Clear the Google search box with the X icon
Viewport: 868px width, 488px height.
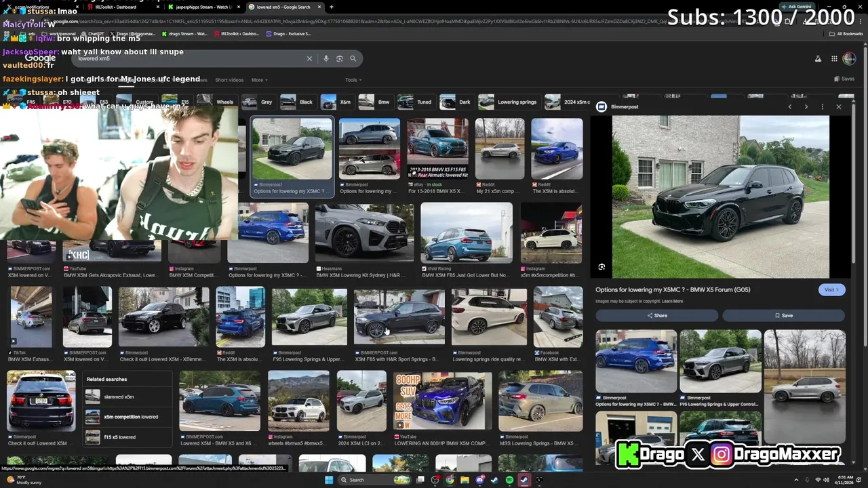(x=309, y=58)
